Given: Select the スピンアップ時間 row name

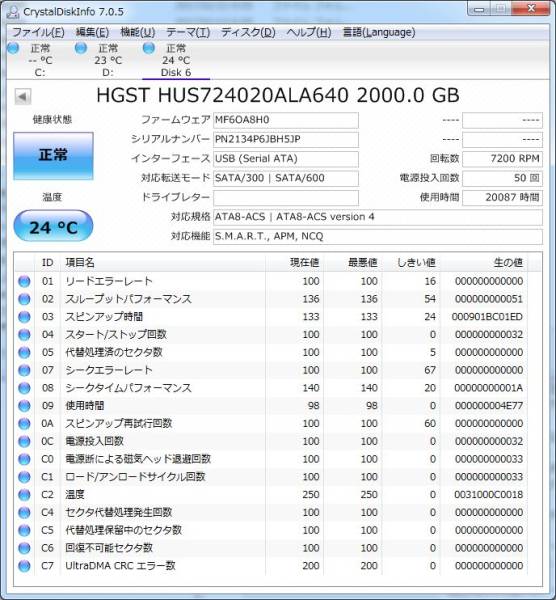Looking at the screenshot, I should (x=104, y=317).
